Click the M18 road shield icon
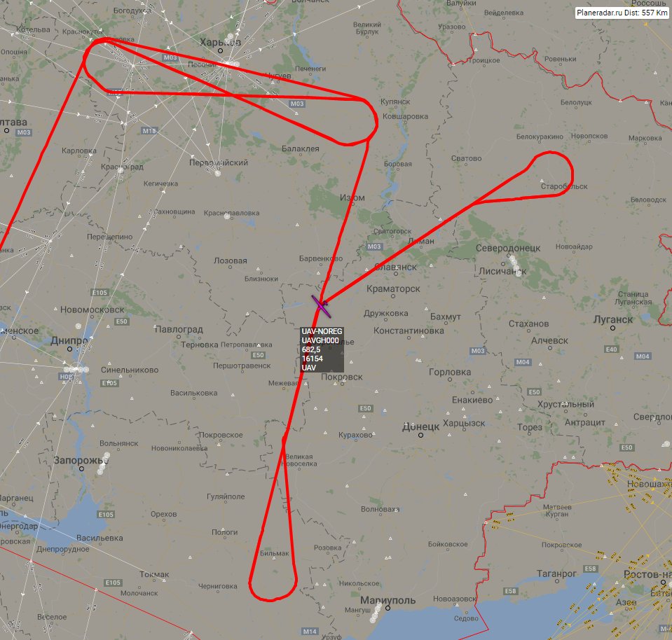The image size is (672, 640). 149,131
